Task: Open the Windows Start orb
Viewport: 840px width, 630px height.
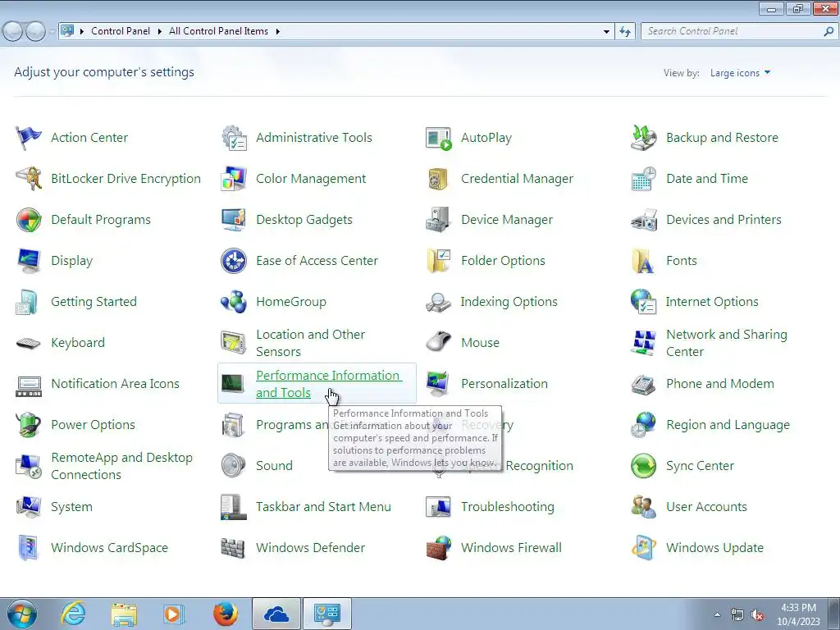Action: point(22,614)
